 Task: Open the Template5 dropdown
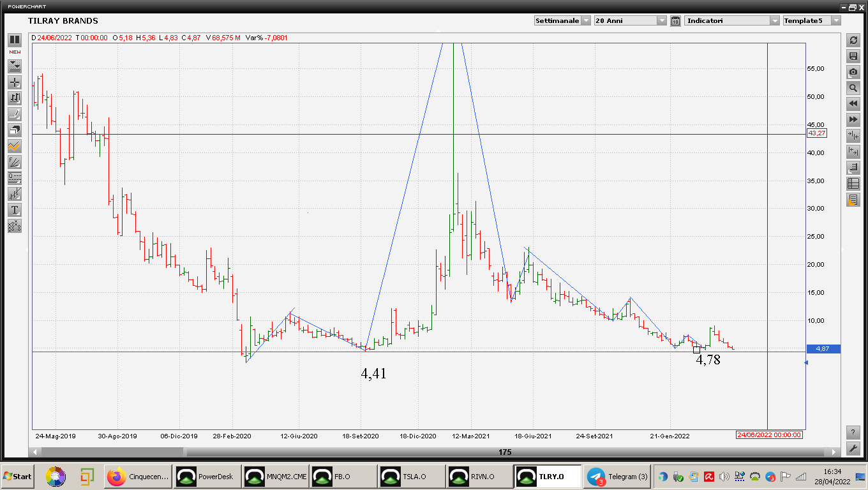click(812, 20)
